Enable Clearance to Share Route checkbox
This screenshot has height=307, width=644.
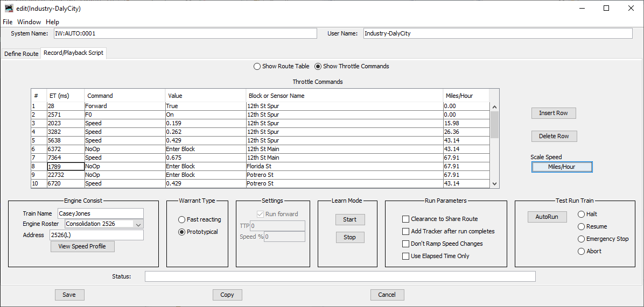click(x=406, y=219)
